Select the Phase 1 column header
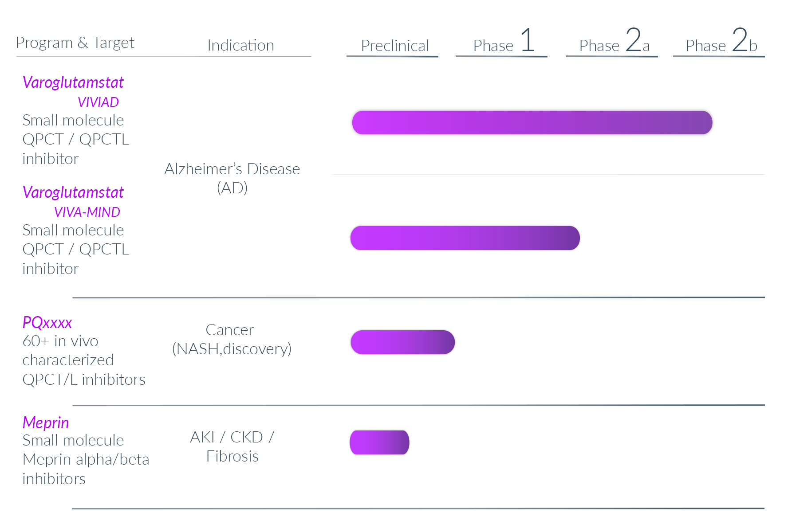This screenshot has height=532, width=788. [x=504, y=40]
